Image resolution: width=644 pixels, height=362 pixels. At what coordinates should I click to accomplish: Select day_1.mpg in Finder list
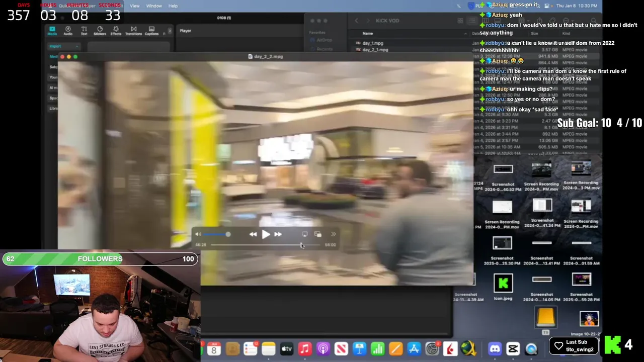point(373,43)
